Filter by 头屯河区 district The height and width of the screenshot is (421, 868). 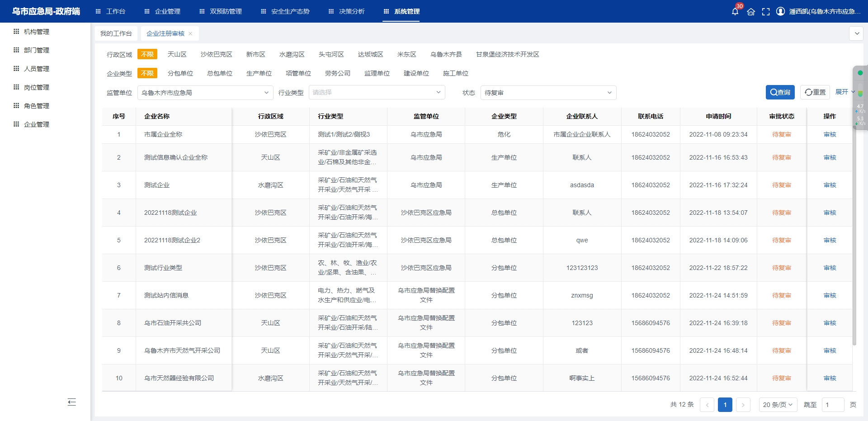point(331,54)
